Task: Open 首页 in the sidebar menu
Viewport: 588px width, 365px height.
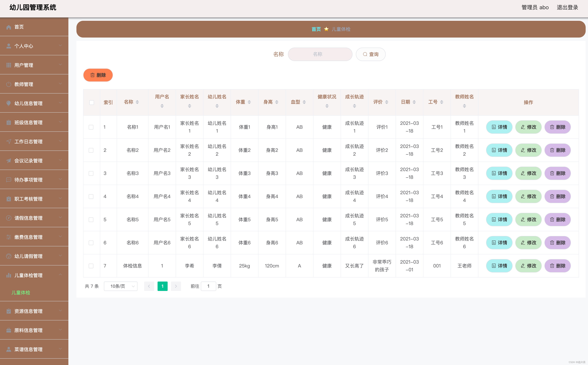Action: coord(34,27)
